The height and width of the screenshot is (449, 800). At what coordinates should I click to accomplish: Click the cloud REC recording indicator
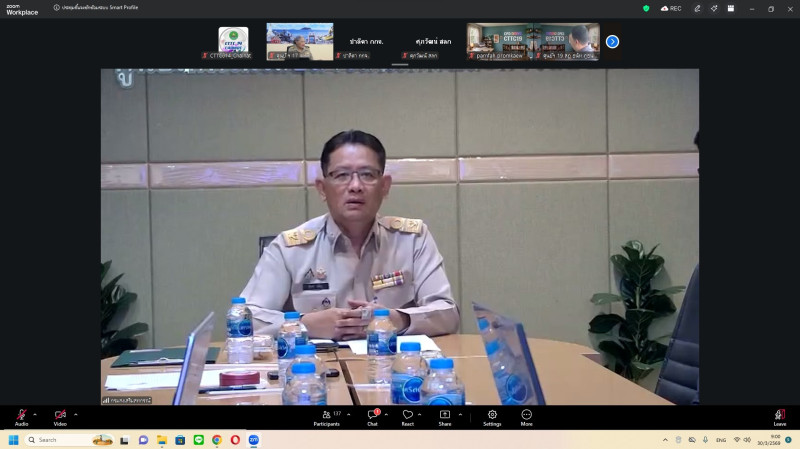tap(671, 8)
